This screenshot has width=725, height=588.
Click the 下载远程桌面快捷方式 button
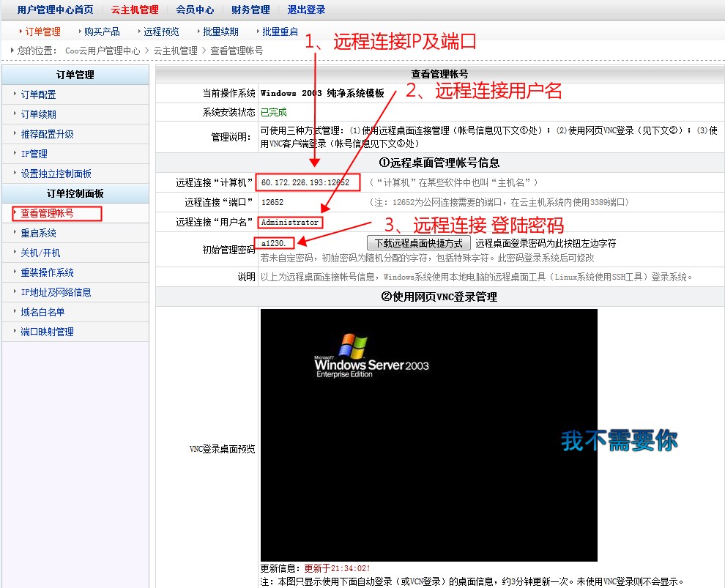pyautogui.click(x=418, y=243)
